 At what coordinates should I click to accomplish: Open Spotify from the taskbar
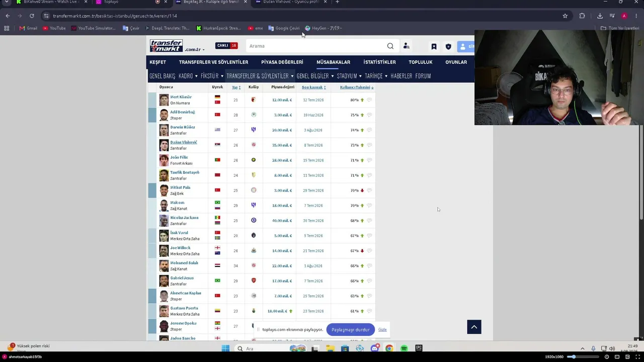tap(405, 348)
